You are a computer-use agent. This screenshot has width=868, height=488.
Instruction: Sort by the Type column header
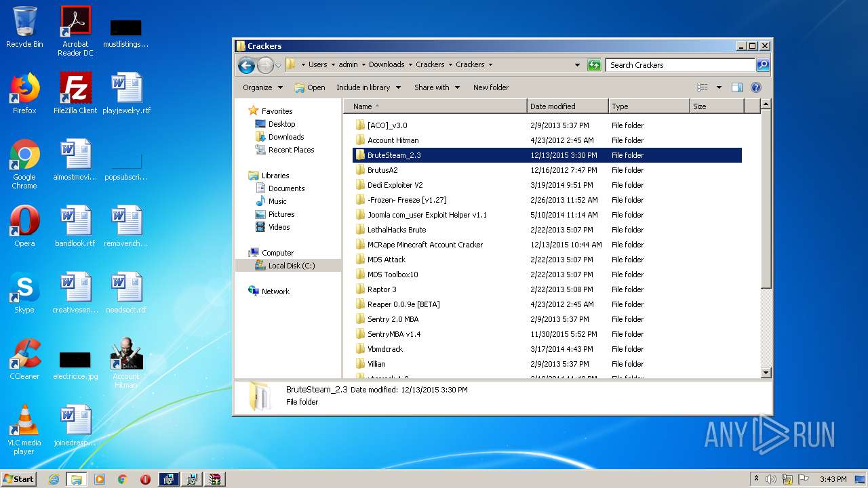(x=649, y=106)
